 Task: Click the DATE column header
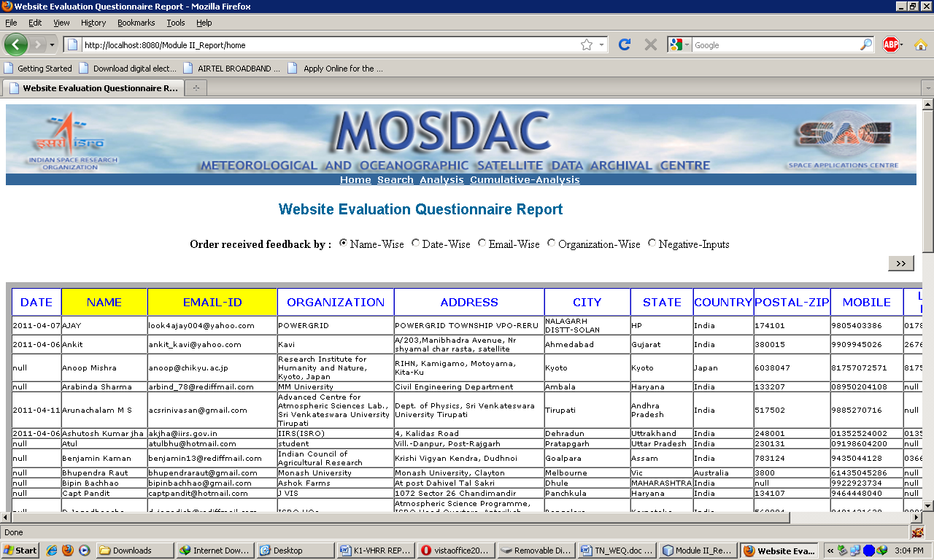click(36, 302)
